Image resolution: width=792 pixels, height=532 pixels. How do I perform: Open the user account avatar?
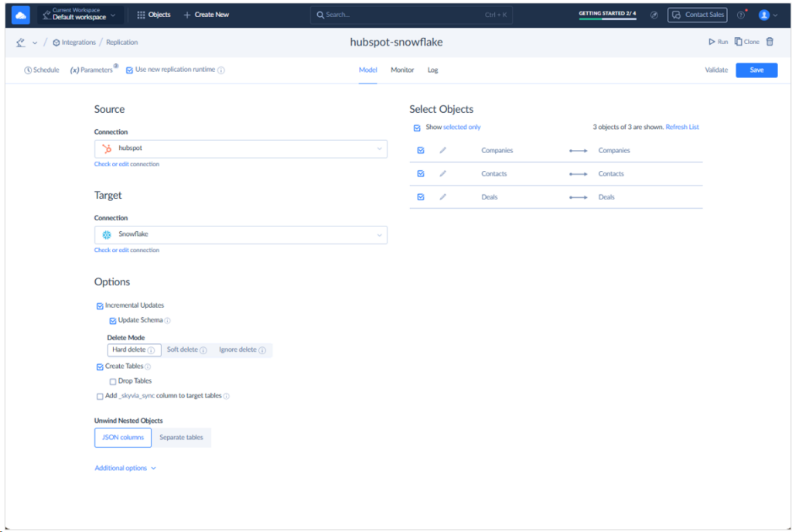click(763, 15)
